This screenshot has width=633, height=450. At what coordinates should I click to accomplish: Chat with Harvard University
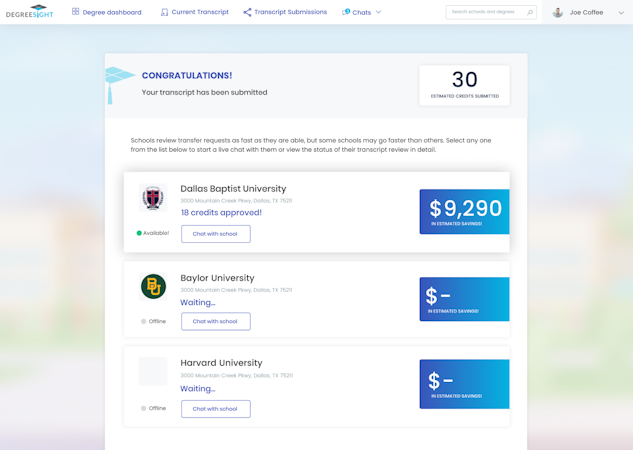215,408
